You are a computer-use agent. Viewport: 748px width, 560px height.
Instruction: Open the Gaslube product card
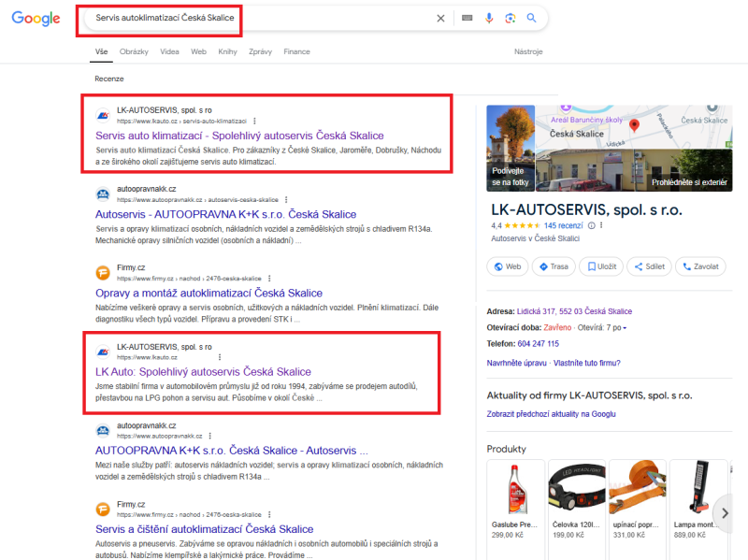[516, 510]
